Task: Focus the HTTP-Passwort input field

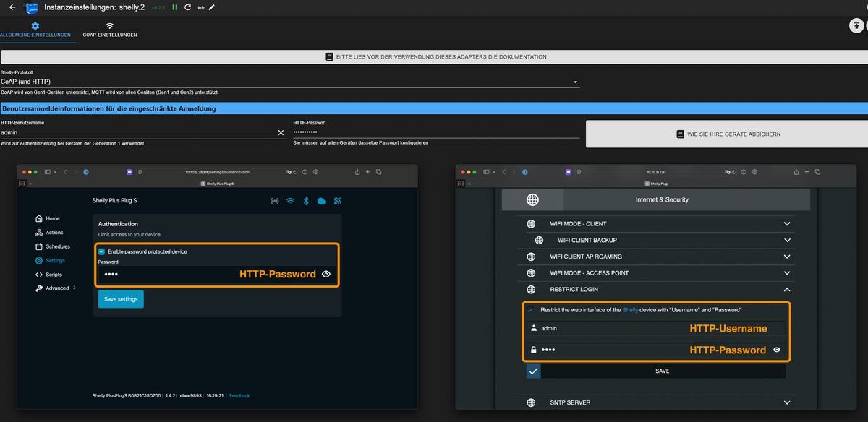Action: [x=436, y=133]
